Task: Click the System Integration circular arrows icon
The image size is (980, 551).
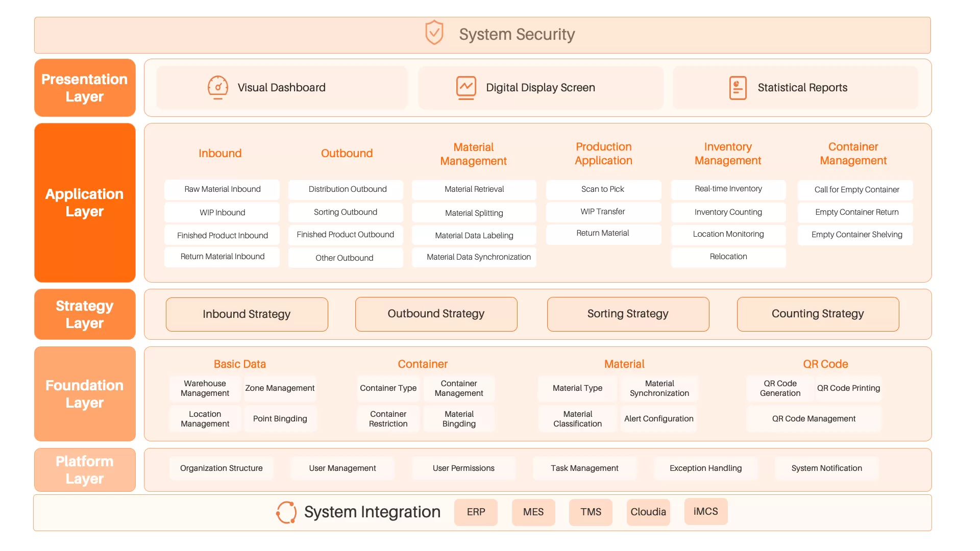Action: pyautogui.click(x=286, y=512)
